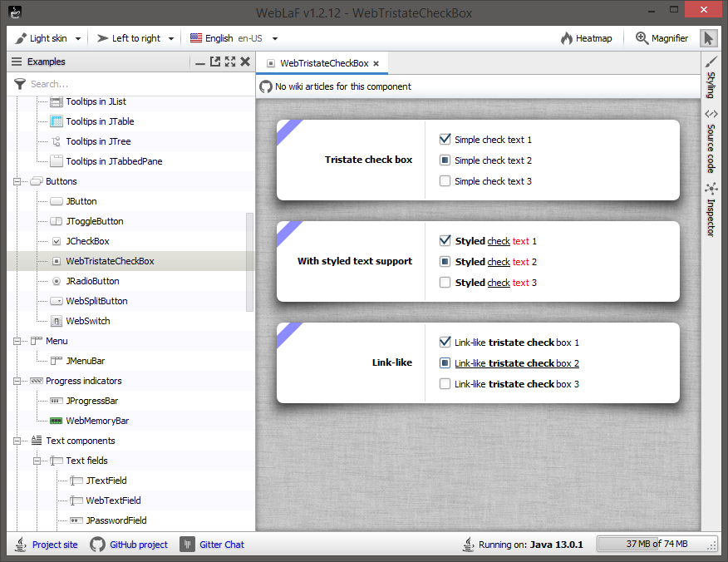
Task: Toggle Styled check text 2 checkbox
Action: (x=445, y=262)
